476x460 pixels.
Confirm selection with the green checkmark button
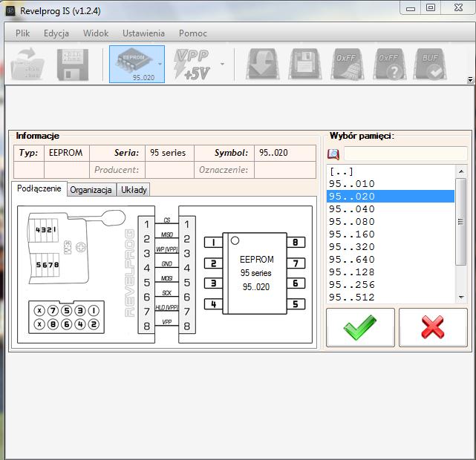pyautogui.click(x=360, y=327)
